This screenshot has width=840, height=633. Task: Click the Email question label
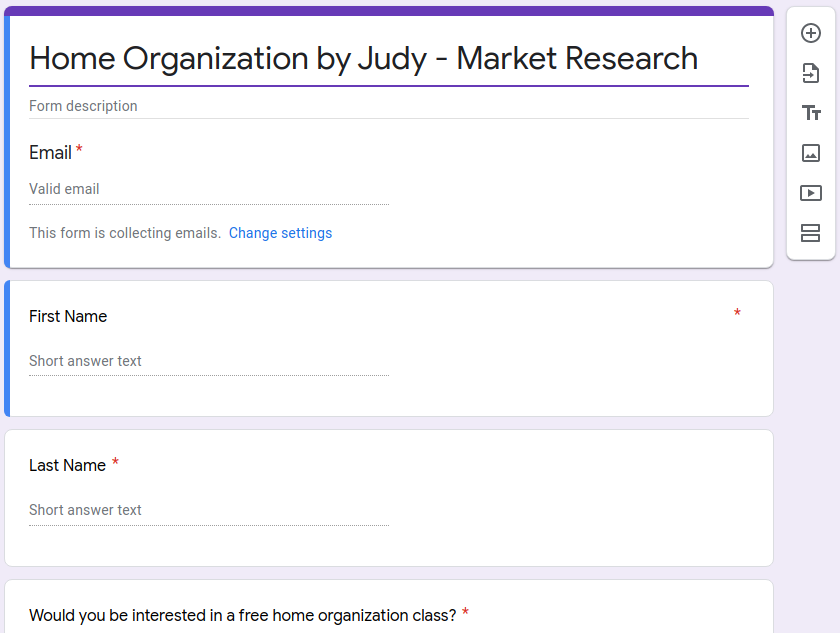coord(50,153)
